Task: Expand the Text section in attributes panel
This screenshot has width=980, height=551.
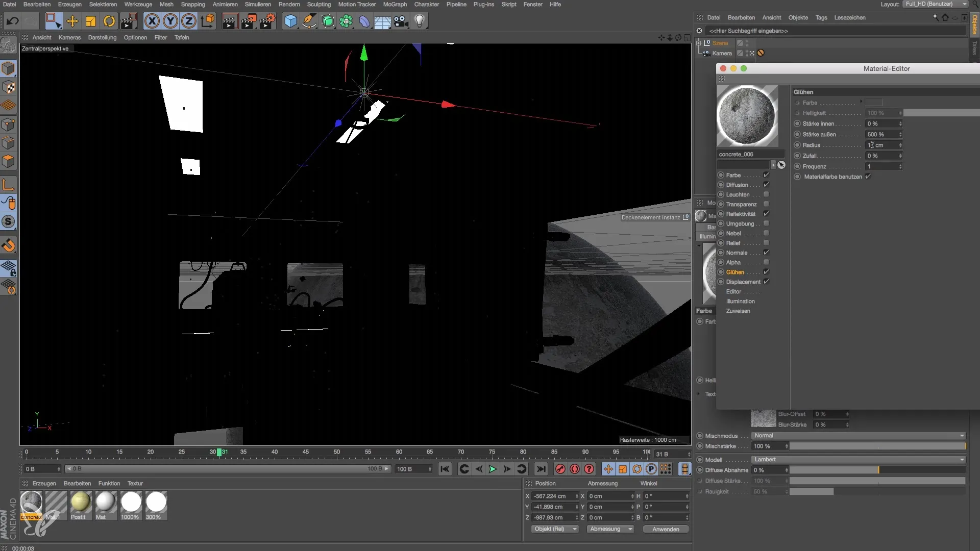Action: pyautogui.click(x=699, y=394)
